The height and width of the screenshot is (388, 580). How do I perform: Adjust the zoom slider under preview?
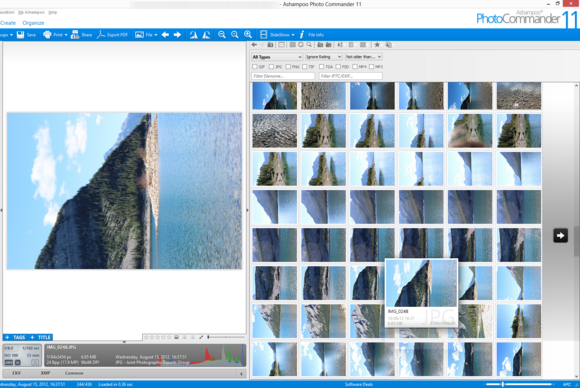tap(226, 337)
